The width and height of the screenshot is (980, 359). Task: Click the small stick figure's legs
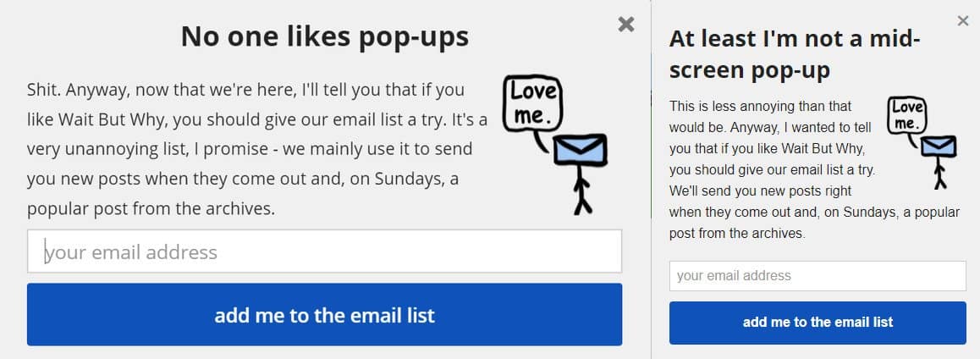tap(939, 178)
